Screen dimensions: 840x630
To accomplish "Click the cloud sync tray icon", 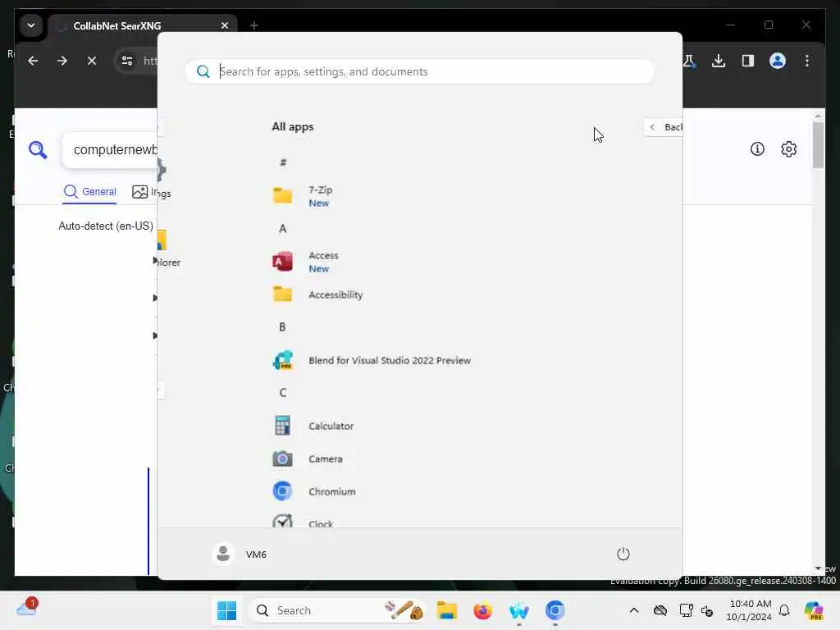I will (660, 610).
